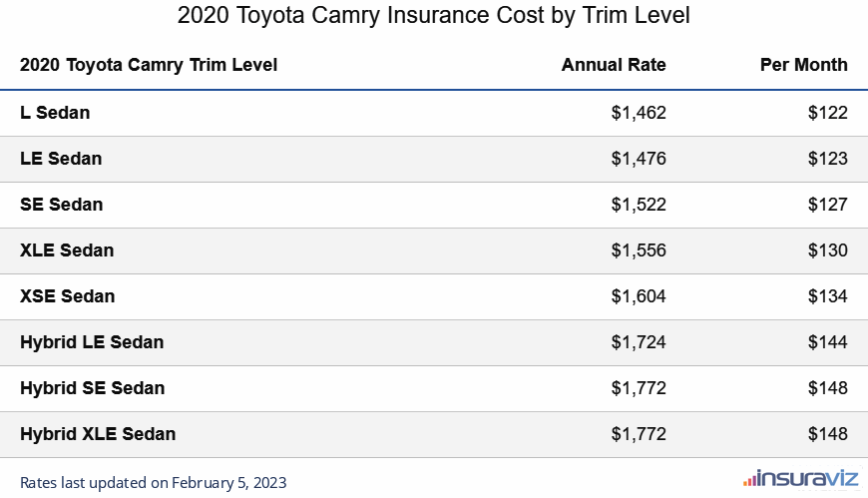The image size is (868, 498).
Task: Click the XSE Sedan row label
Action: [x=67, y=296]
